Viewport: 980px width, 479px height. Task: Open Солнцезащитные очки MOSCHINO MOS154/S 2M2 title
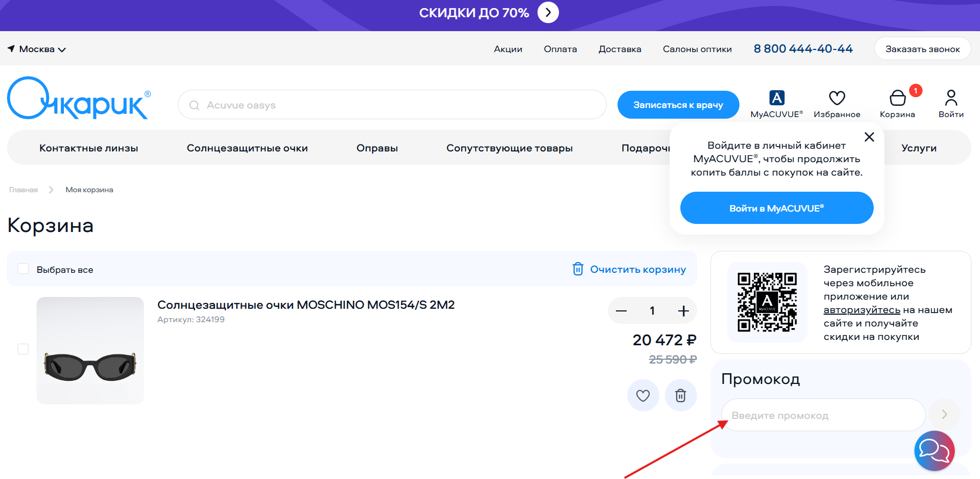(306, 304)
